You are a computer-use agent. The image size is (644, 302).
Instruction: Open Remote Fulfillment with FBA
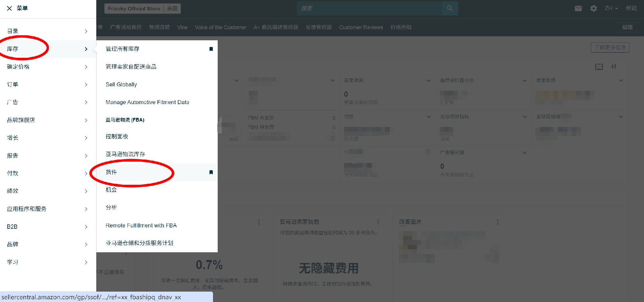coord(141,225)
